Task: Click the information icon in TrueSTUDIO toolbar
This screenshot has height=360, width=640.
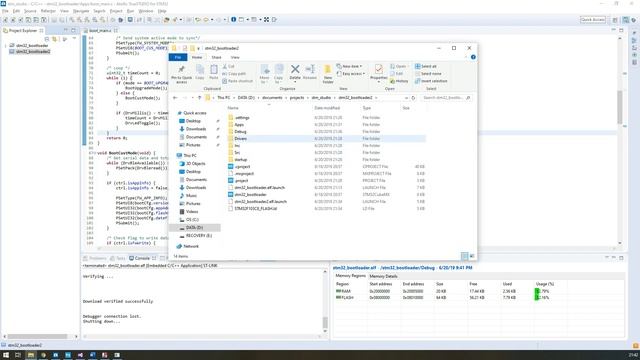Action: click(x=233, y=20)
